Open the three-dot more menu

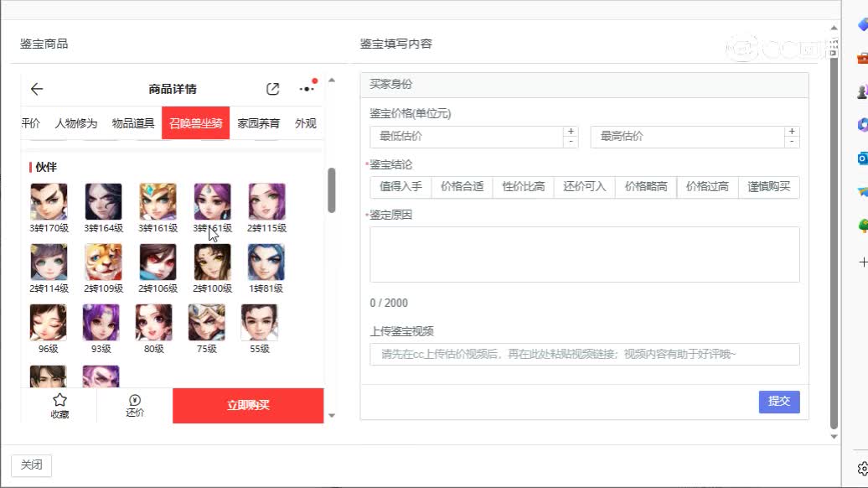306,89
